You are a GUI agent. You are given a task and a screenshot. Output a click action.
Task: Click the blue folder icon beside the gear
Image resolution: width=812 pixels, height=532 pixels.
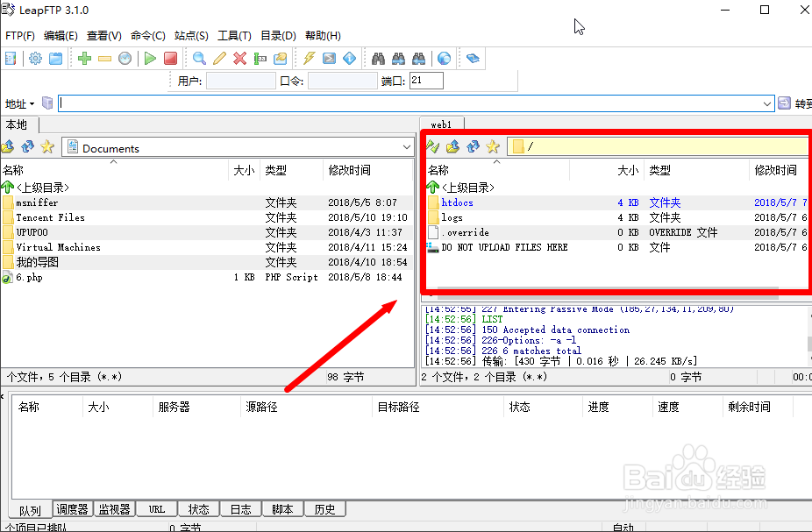pos(55,59)
